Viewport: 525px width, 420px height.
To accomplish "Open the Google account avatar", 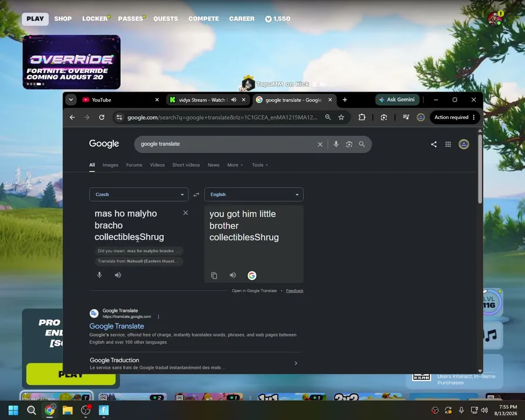I will tap(464, 144).
